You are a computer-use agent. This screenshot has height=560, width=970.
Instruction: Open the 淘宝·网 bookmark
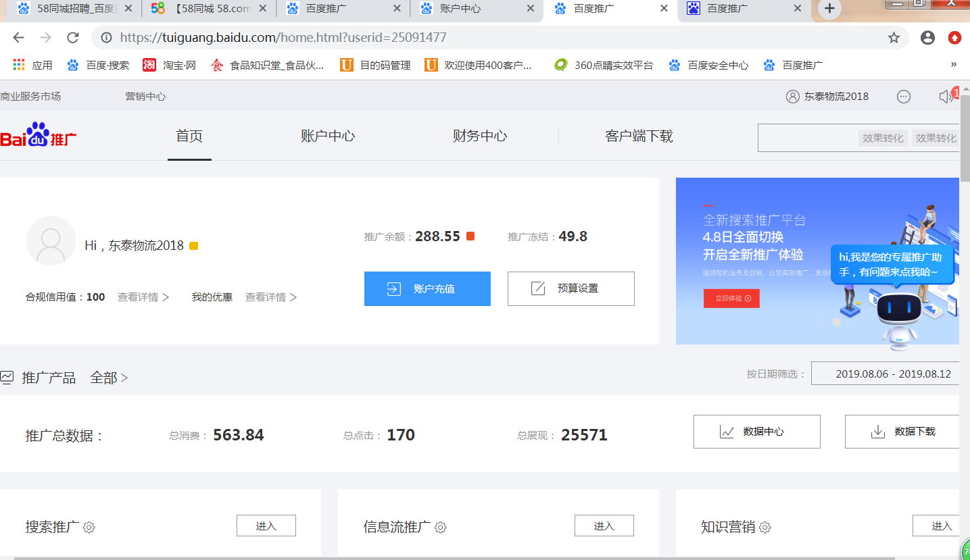(x=169, y=66)
